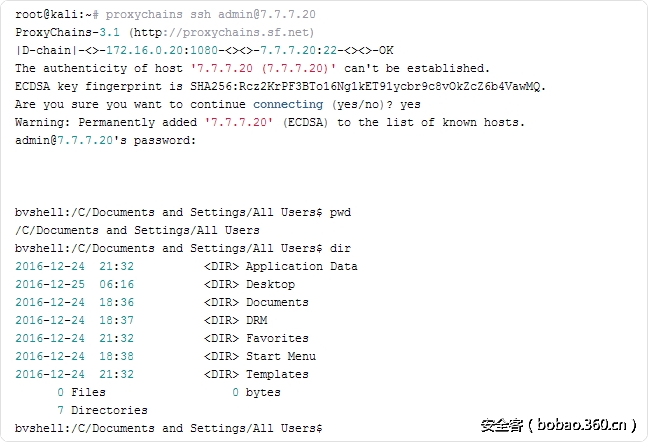Click the admin@7.7.7.20's password prompt
Screen dimensions: 651x443
point(106,140)
